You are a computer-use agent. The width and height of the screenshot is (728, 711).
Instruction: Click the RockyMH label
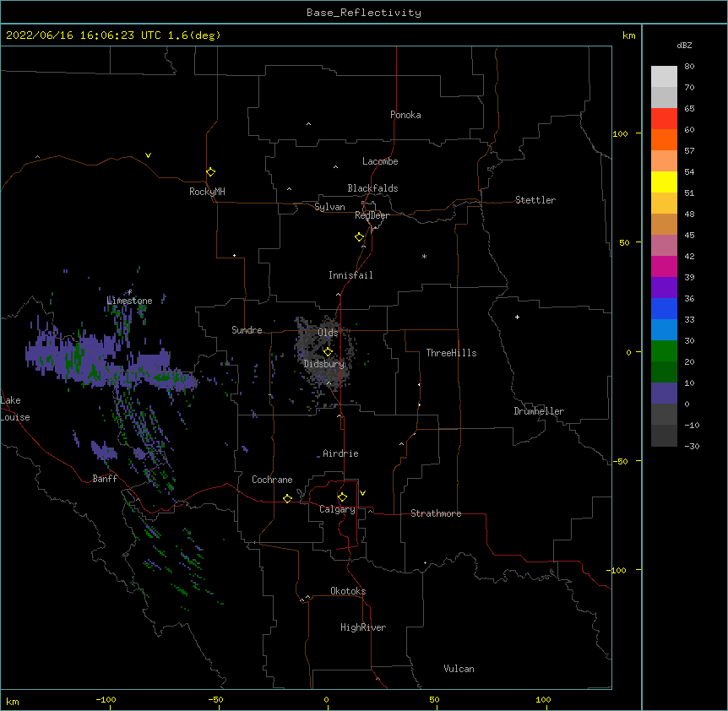point(207,192)
